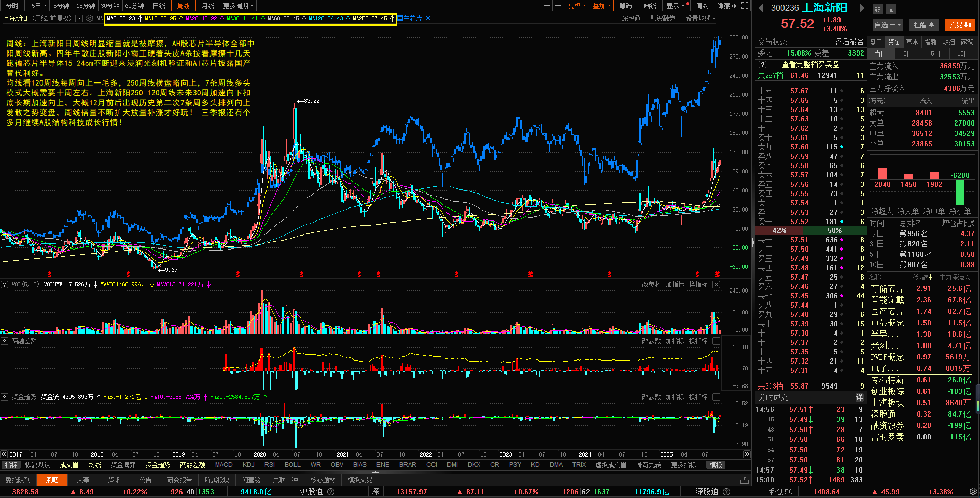Click 画线 drawing tools button
Viewport: 980px width, 498px height.
pos(650,6)
